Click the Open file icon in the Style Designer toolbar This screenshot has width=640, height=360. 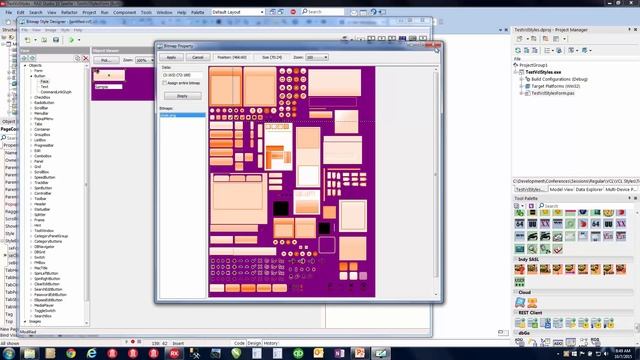pos(44,40)
